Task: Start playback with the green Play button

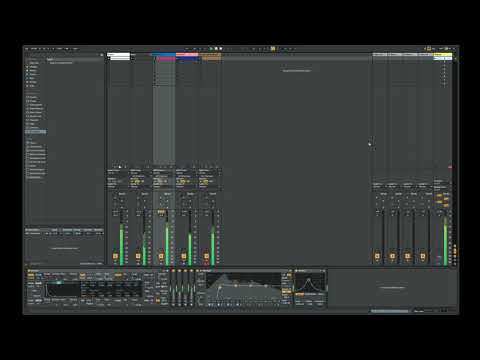Action: tap(211, 49)
